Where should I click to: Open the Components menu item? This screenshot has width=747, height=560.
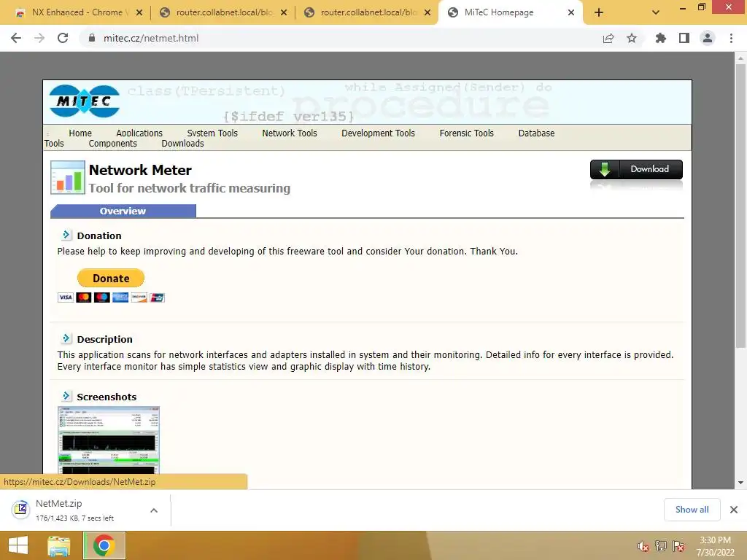pyautogui.click(x=112, y=144)
